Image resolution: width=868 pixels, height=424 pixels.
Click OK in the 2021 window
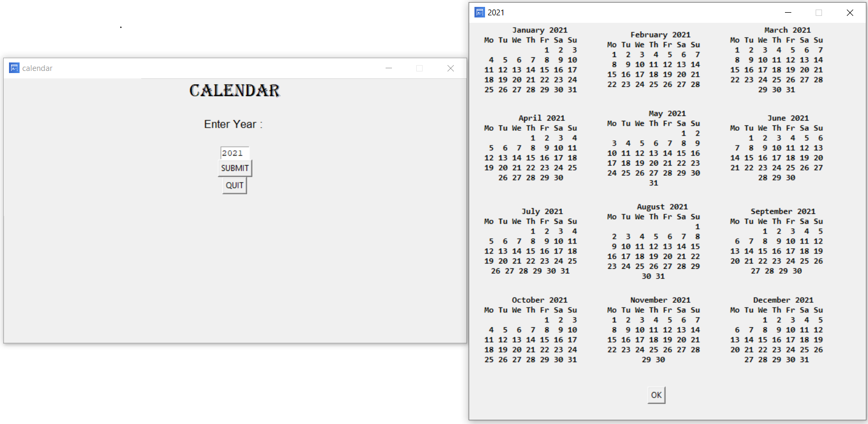pos(656,395)
